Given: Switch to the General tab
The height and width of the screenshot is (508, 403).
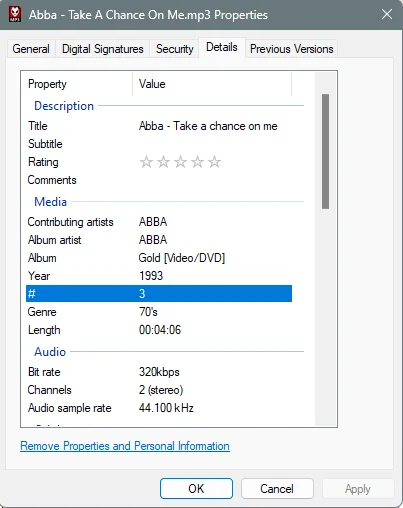Looking at the screenshot, I should point(31,49).
